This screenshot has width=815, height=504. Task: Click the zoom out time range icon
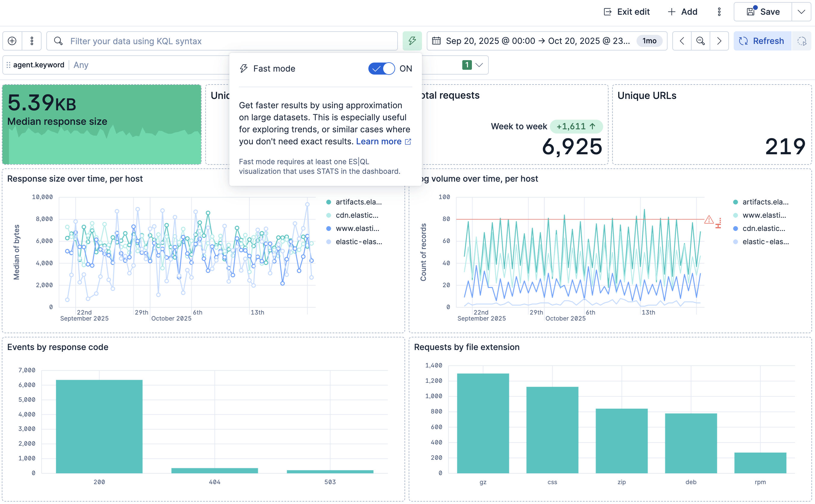click(701, 41)
